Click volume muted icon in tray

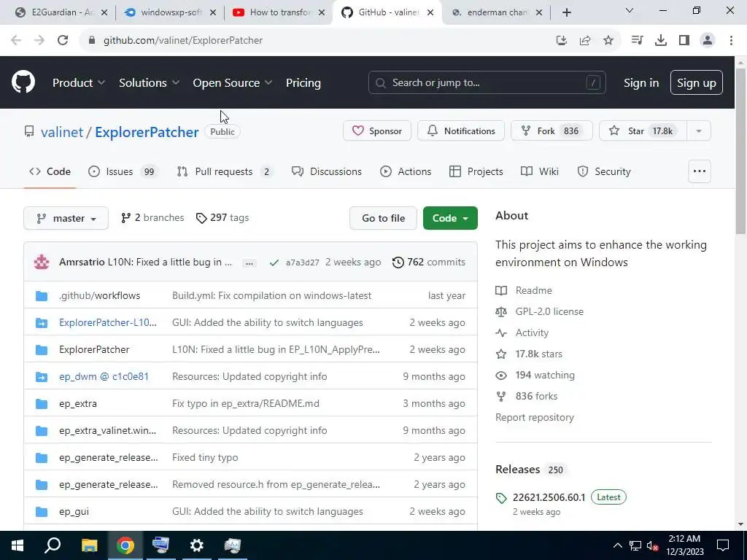click(652, 545)
